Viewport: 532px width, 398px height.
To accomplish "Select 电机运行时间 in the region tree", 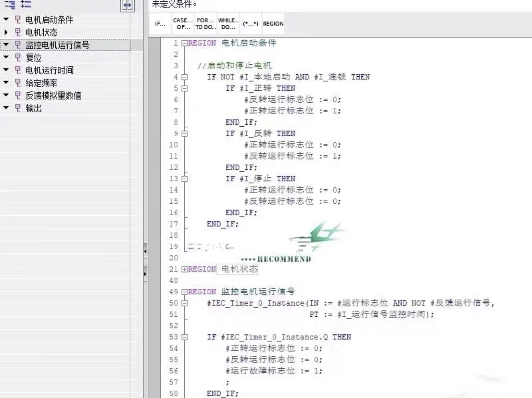I will click(x=49, y=71).
